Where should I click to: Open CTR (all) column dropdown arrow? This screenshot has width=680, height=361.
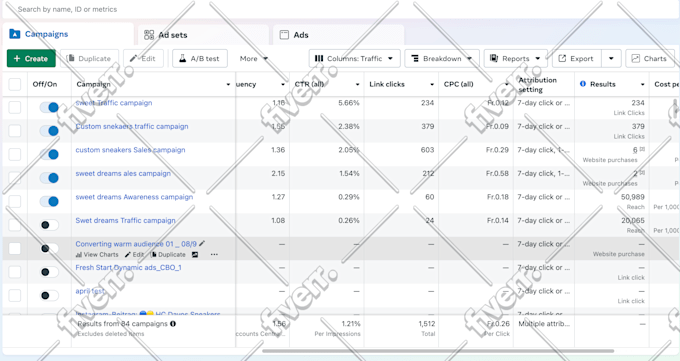click(x=357, y=85)
